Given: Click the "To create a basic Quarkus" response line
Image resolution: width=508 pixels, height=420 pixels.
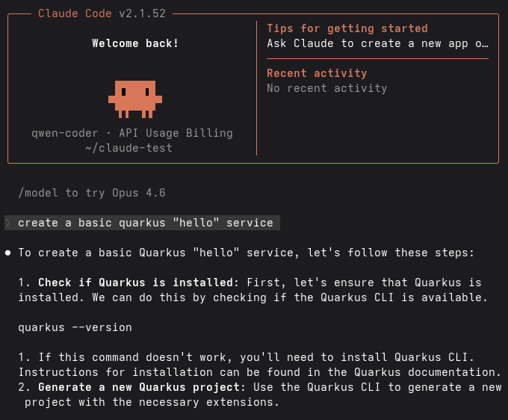Looking at the screenshot, I should [x=246, y=253].
